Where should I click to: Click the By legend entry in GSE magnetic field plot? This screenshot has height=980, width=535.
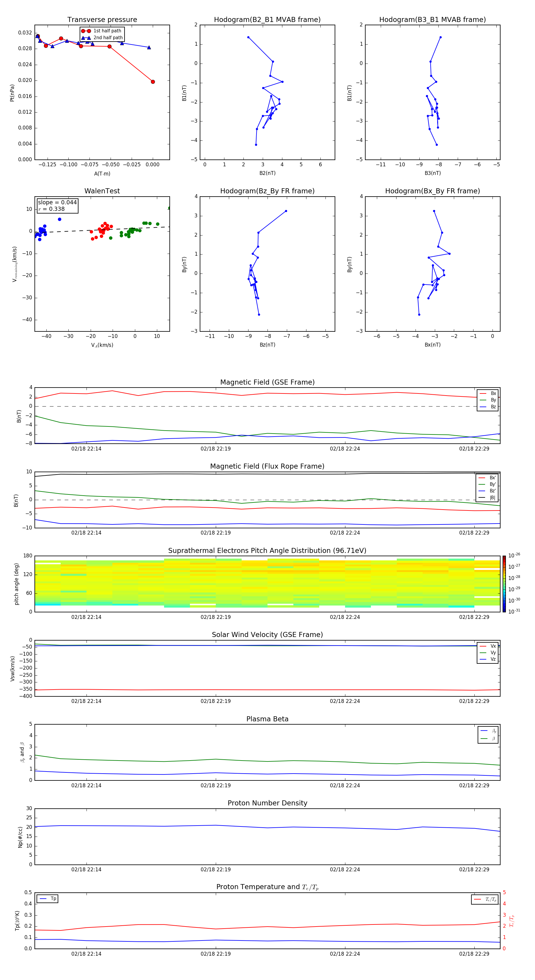click(488, 400)
